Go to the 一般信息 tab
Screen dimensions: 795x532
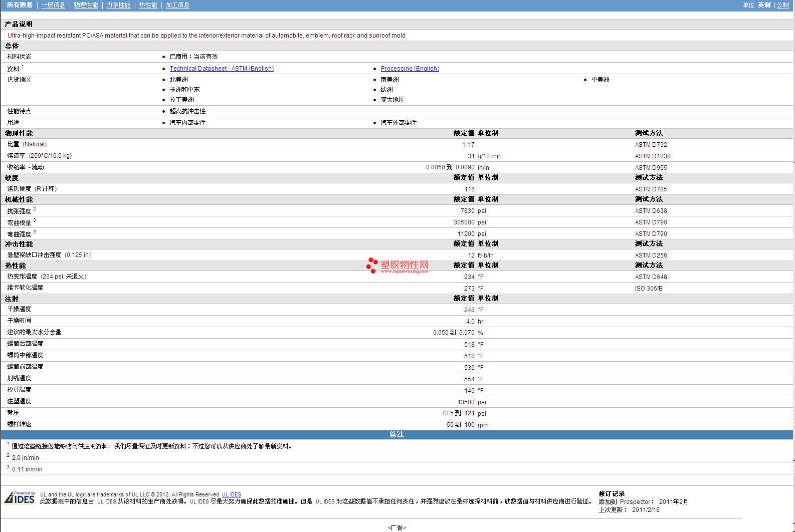tap(53, 5)
